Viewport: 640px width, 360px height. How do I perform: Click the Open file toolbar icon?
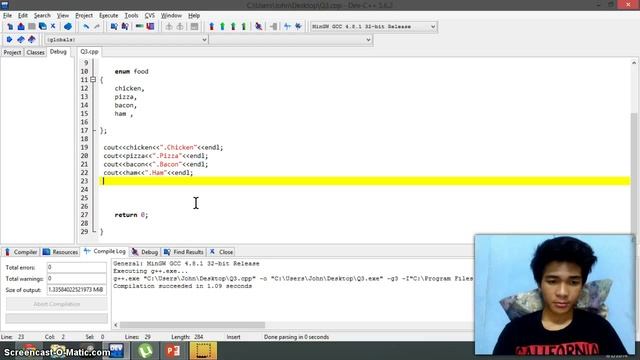click(x=21, y=27)
